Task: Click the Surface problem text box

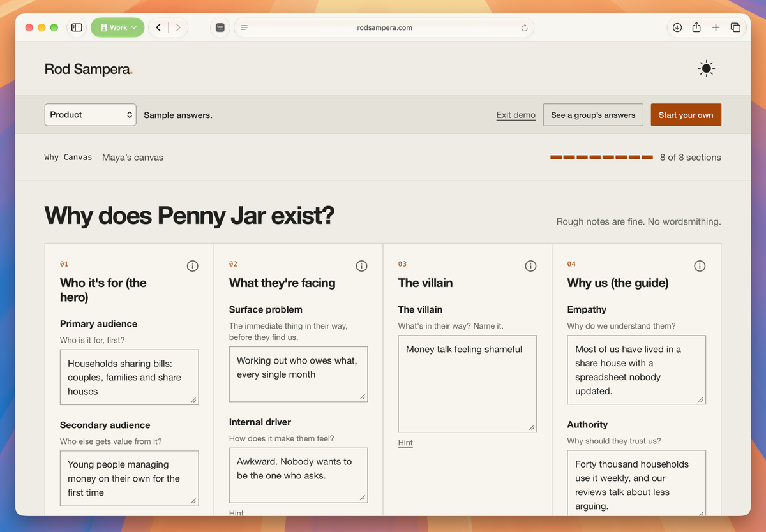Action: tap(298, 374)
